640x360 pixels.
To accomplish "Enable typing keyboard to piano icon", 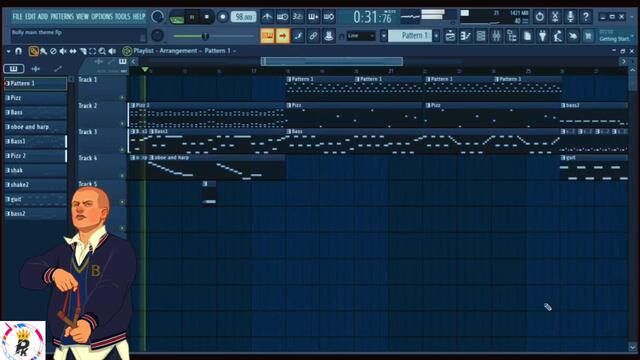I will pyautogui.click(x=267, y=36).
